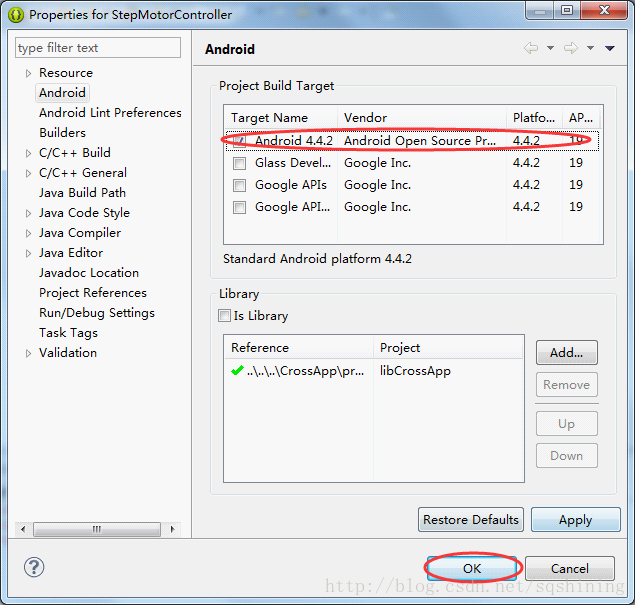This screenshot has height=606, width=636.
Task: Enable the Is Library checkbox
Action: tap(224, 316)
